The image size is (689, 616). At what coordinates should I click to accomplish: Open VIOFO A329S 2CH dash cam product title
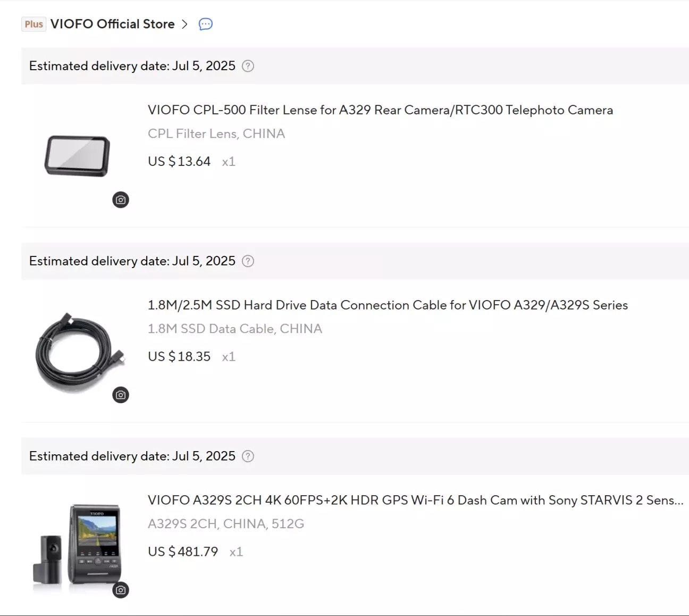pos(415,501)
